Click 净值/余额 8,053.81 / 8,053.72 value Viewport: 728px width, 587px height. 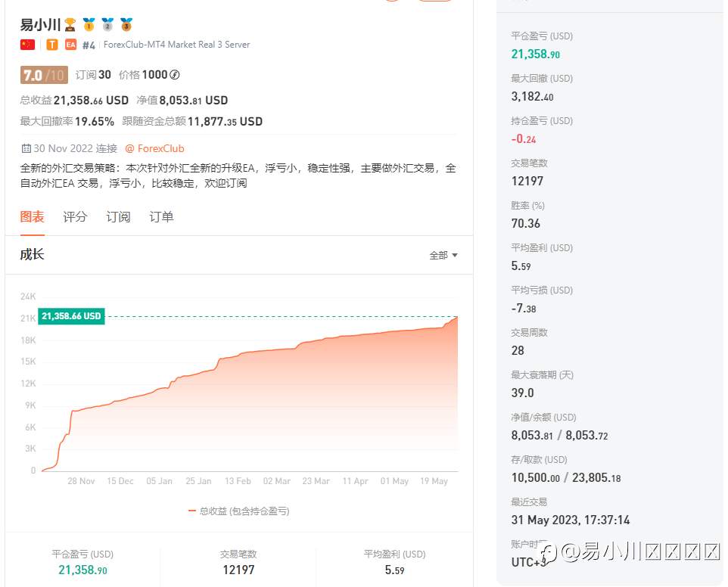[x=559, y=435]
